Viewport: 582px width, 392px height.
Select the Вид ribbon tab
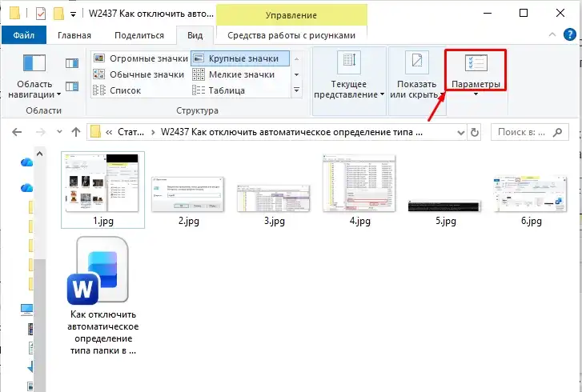pyautogui.click(x=195, y=35)
